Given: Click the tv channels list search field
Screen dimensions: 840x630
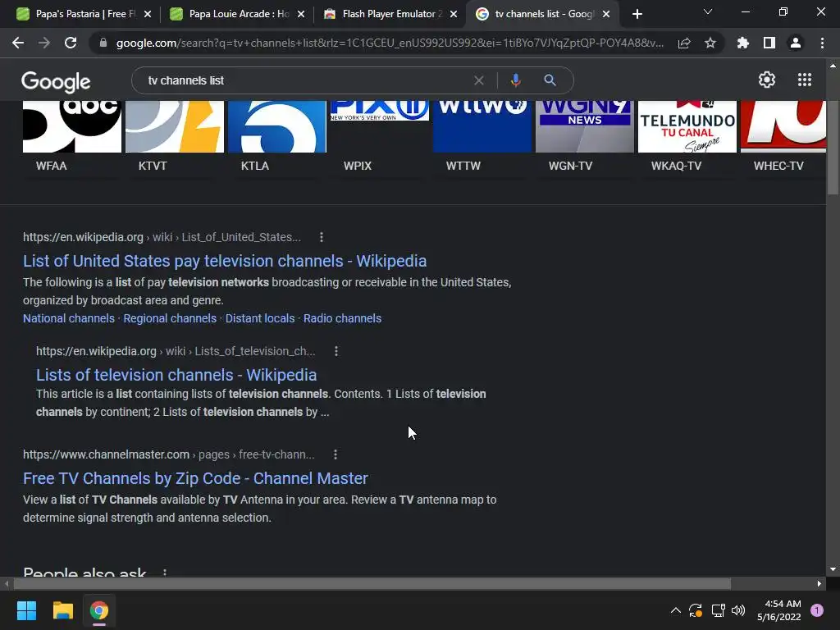Looking at the screenshot, I should click(305, 80).
